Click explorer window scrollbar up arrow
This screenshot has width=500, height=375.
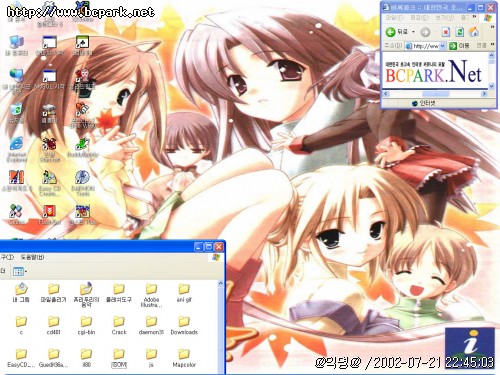[x=220, y=284]
